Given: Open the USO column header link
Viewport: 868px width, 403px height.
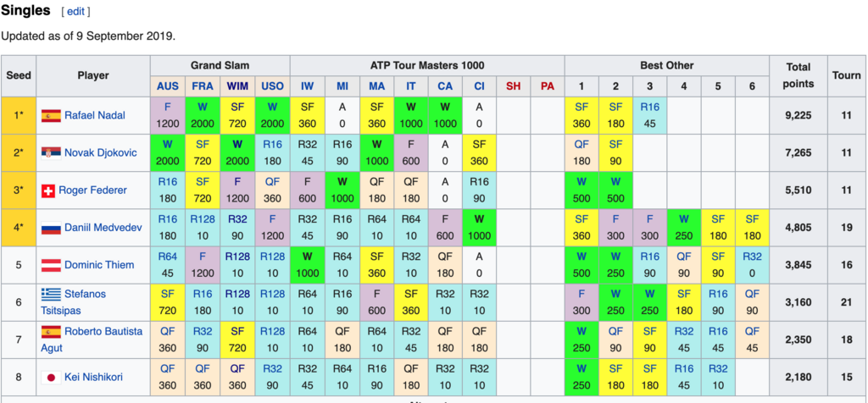Looking at the screenshot, I should [272, 86].
